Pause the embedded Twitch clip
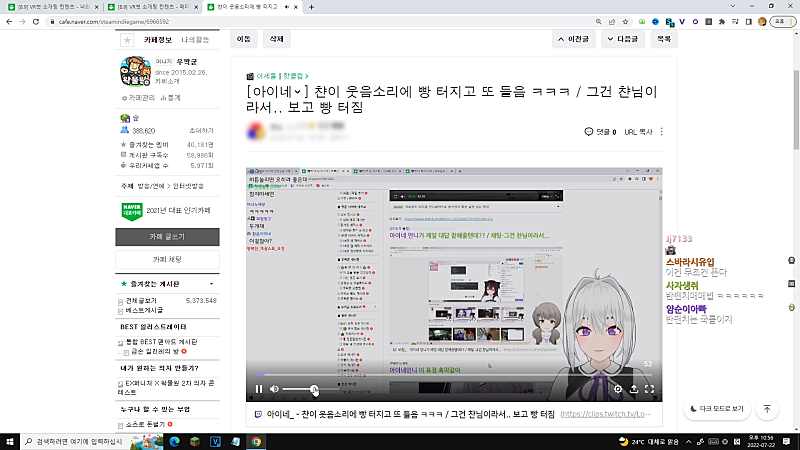Image resolution: width=800 pixels, height=450 pixels. click(x=259, y=389)
